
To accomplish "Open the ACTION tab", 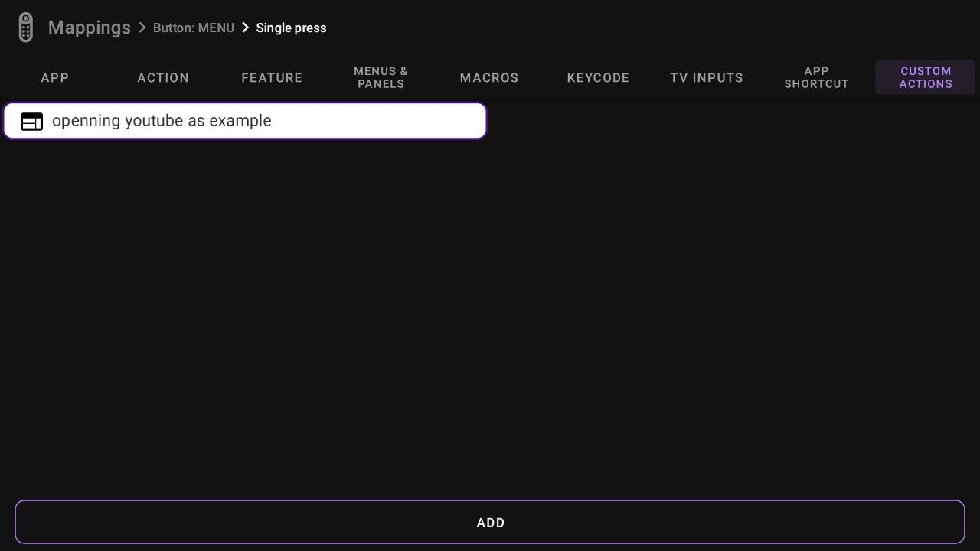I will point(163,77).
